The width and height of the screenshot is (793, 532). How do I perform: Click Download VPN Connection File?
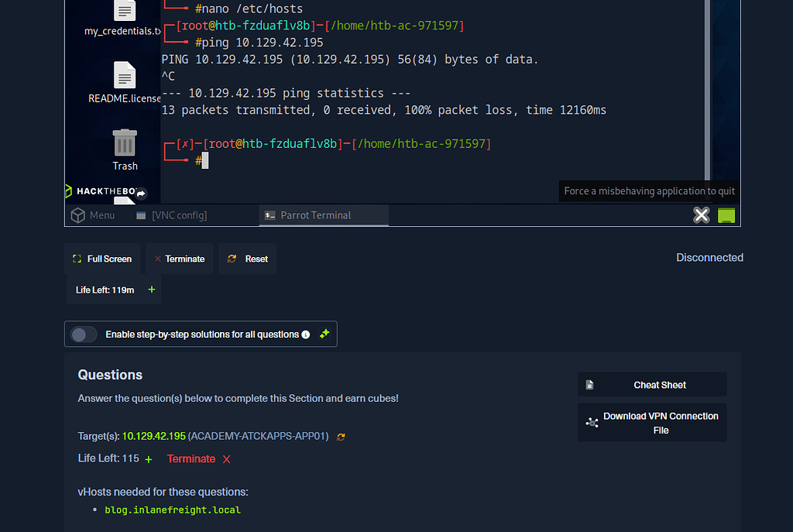click(660, 422)
